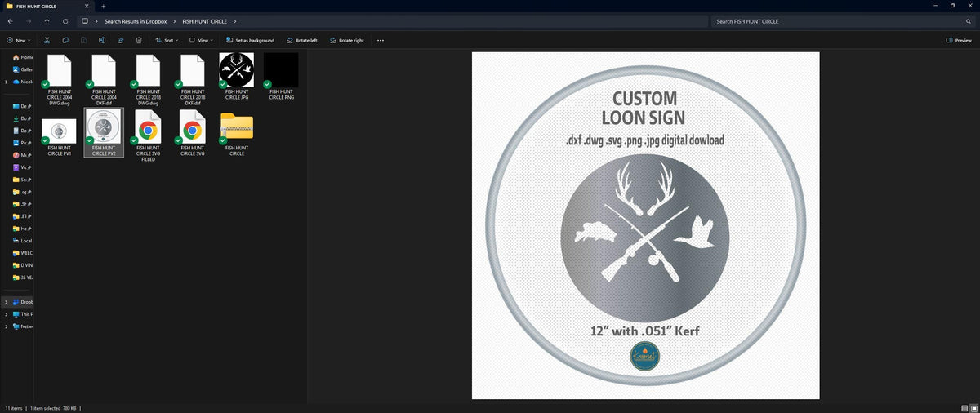
Task: Open the Sort dropdown menu
Action: (x=166, y=40)
